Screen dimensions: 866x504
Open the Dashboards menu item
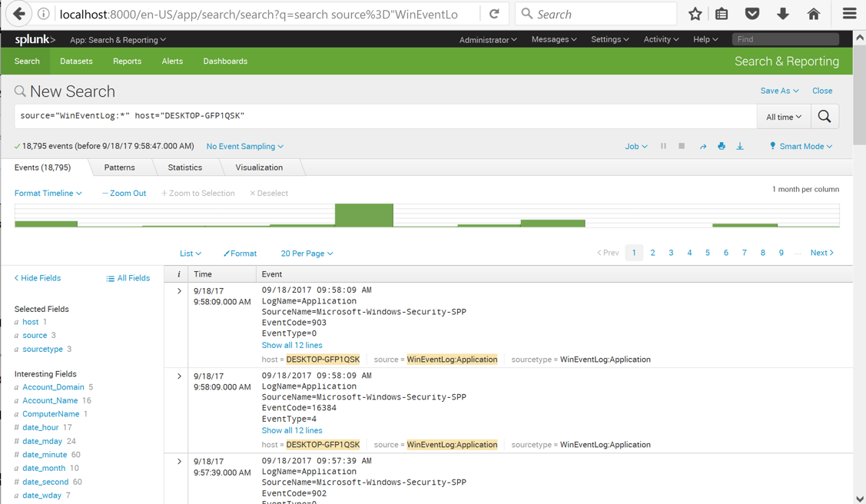(x=225, y=61)
